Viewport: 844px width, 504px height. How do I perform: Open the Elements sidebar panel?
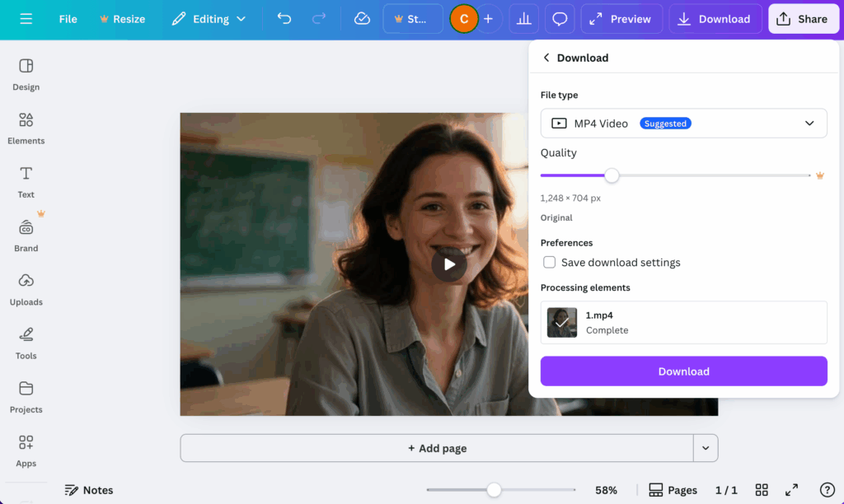point(26,128)
